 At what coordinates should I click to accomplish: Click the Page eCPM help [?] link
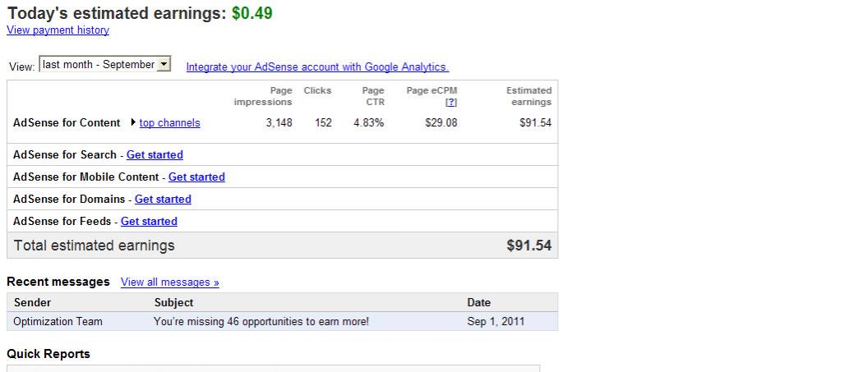tap(450, 103)
